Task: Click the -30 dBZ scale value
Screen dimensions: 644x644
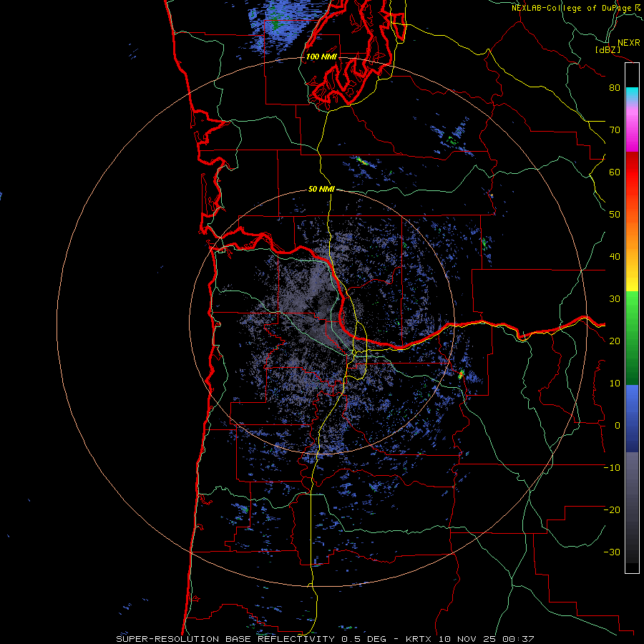Action: (612, 552)
